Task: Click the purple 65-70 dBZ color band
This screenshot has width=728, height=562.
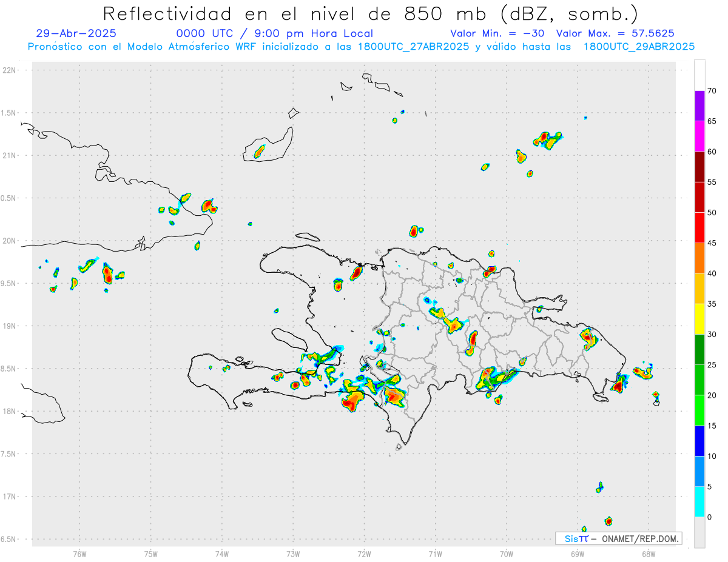Action: pyautogui.click(x=699, y=106)
